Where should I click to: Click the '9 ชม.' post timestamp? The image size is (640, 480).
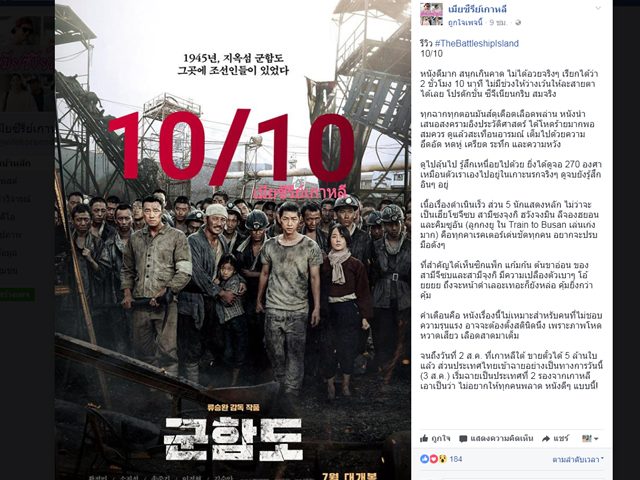(x=498, y=23)
